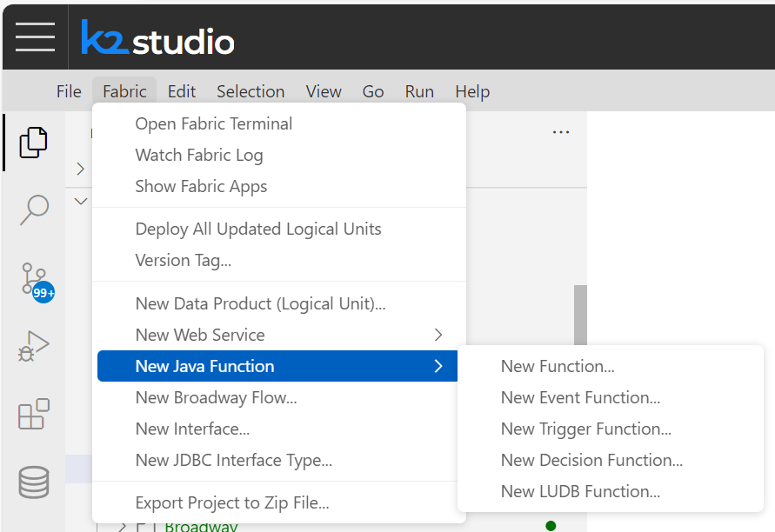Select New Event Function... from submenu
Screen dimensions: 775x532
click(x=580, y=397)
